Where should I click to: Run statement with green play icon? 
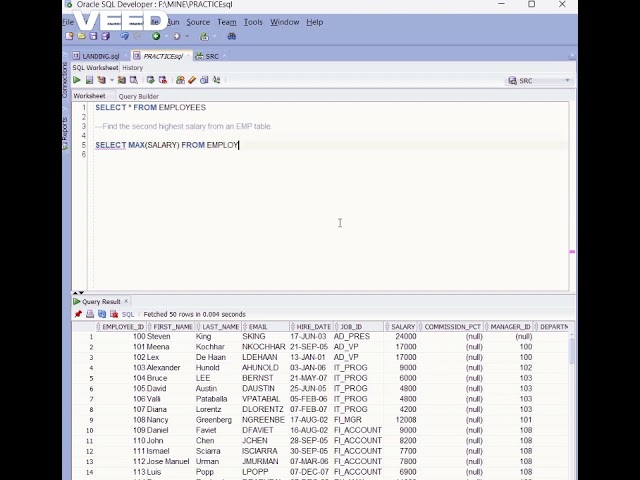coord(77,80)
